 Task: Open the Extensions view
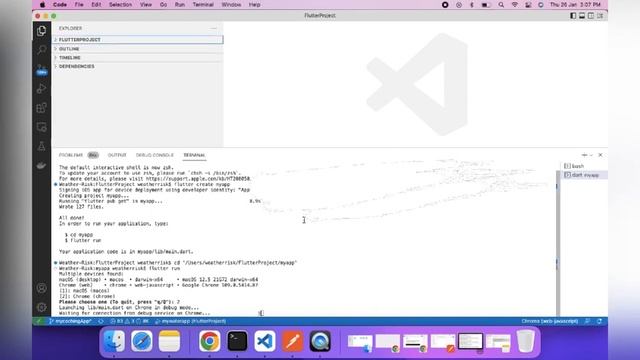click(x=41, y=108)
